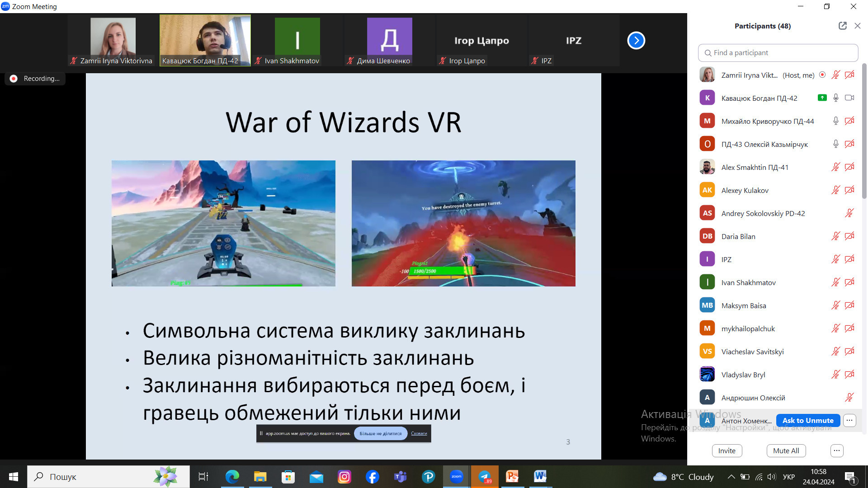The height and width of the screenshot is (488, 868).
Task: Toggle microphone for Кавацюк Богдан ПД-42
Action: (x=835, y=98)
